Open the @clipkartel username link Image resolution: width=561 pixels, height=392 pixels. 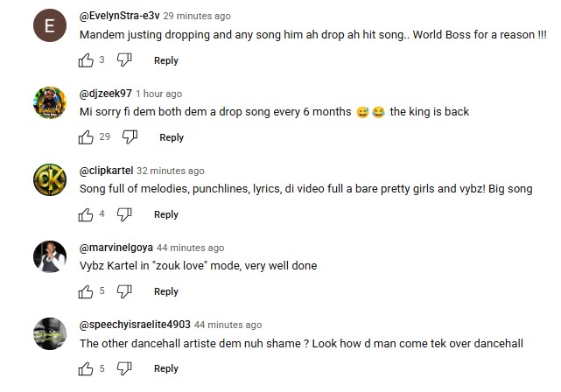(106, 171)
